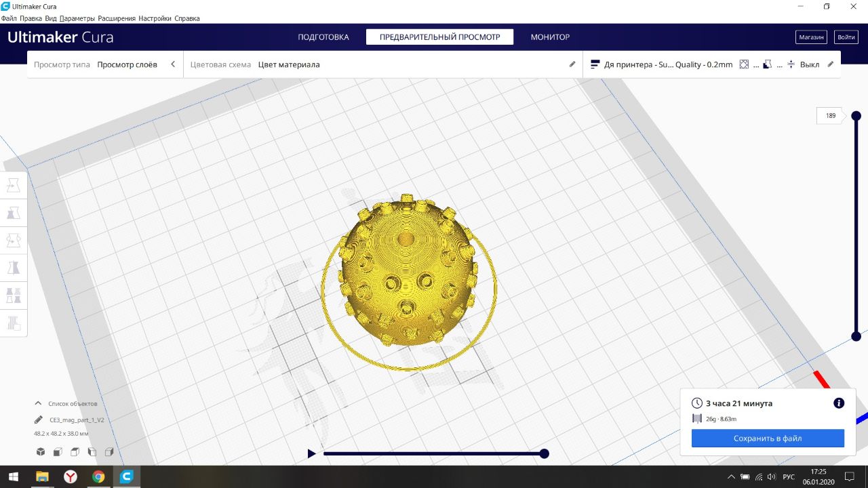Click top handle of vertical layer slider
Image resolution: width=868 pixels, height=488 pixels.
coord(856,116)
